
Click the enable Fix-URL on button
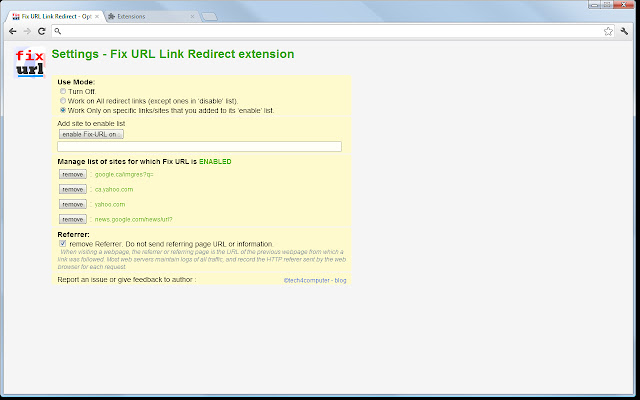(x=91, y=134)
